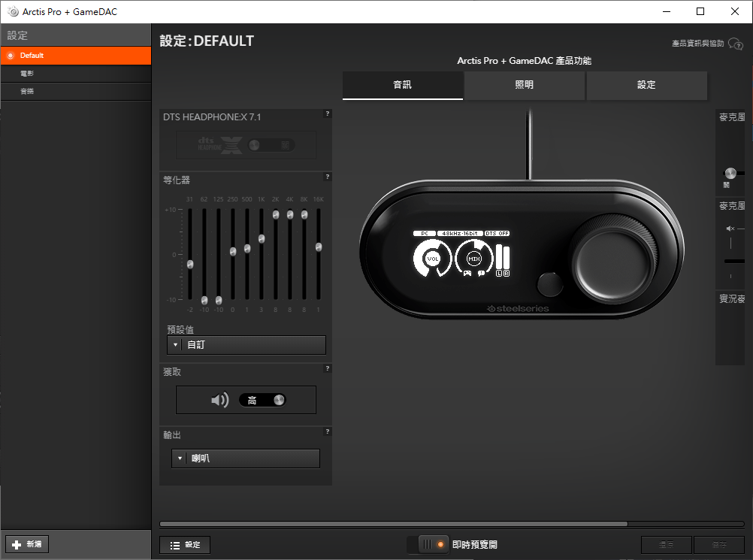Switch to the 音訊 tab
This screenshot has width=753, height=560.
(x=403, y=85)
